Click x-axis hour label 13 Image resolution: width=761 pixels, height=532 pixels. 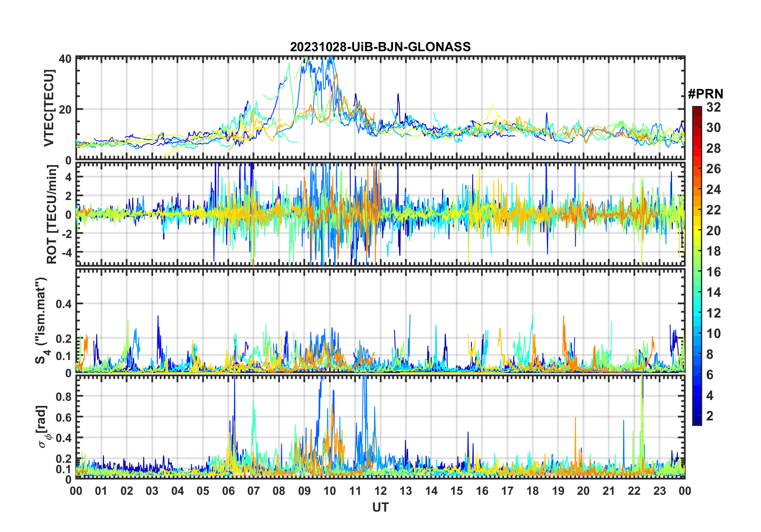pyautogui.click(x=406, y=491)
